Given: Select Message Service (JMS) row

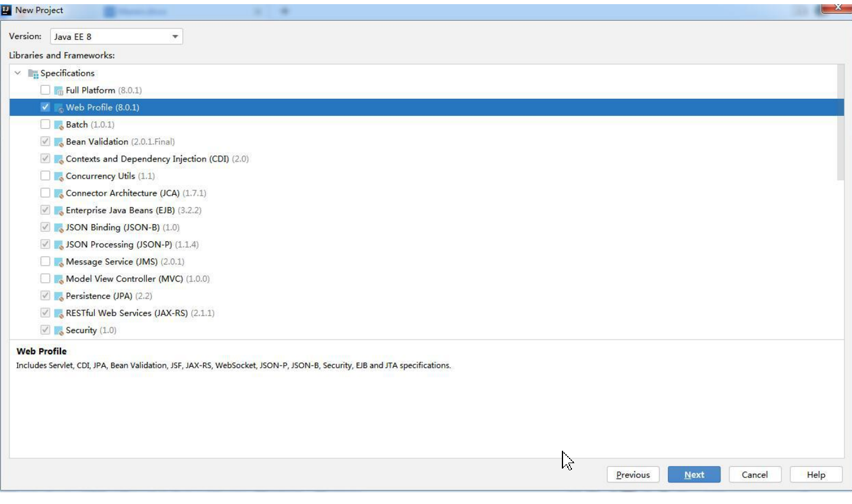Looking at the screenshot, I should [x=423, y=262].
